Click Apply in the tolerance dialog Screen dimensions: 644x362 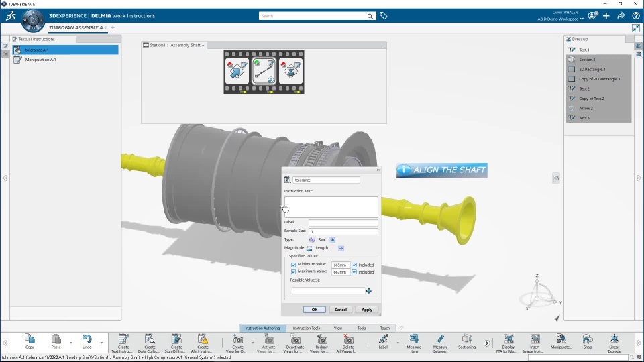click(367, 310)
